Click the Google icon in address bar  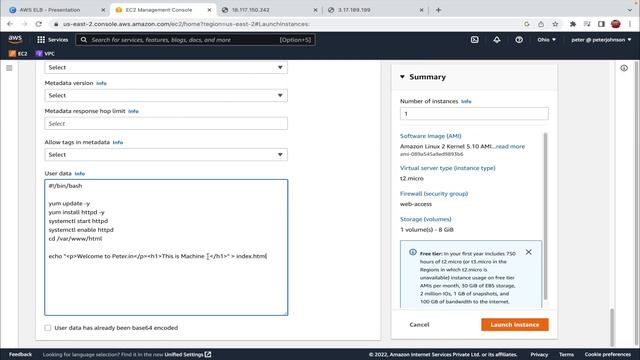[x=527, y=24]
